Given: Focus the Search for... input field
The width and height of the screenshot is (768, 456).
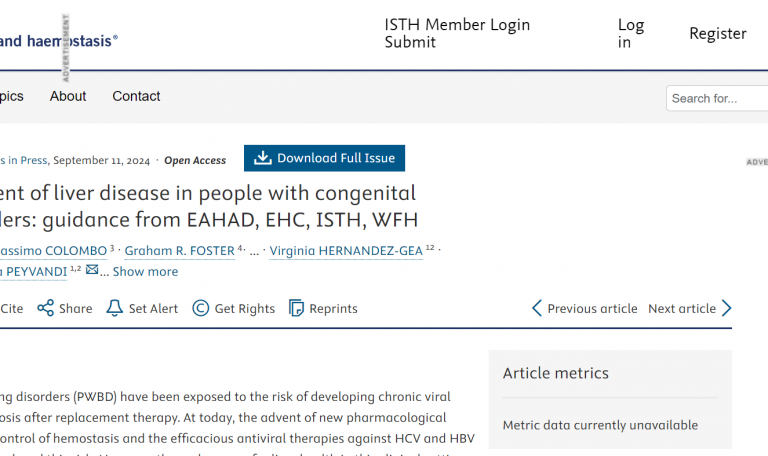Looking at the screenshot, I should 716,98.
